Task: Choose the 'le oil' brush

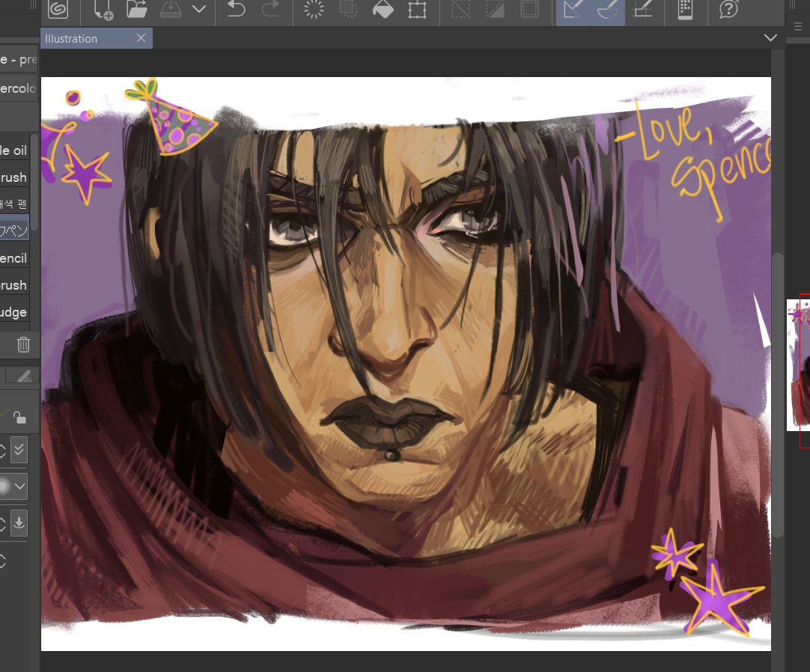Action: pyautogui.click(x=14, y=150)
